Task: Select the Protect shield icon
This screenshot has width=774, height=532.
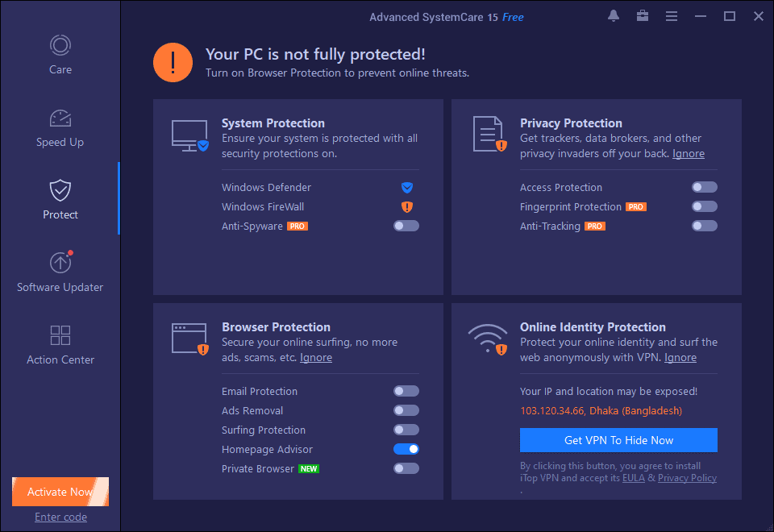Action: [x=60, y=190]
